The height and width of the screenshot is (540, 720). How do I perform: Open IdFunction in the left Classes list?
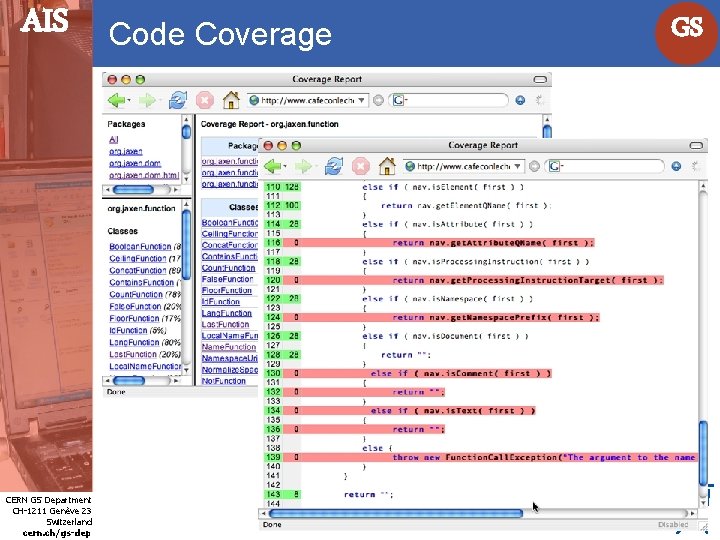pyautogui.click(x=128, y=330)
